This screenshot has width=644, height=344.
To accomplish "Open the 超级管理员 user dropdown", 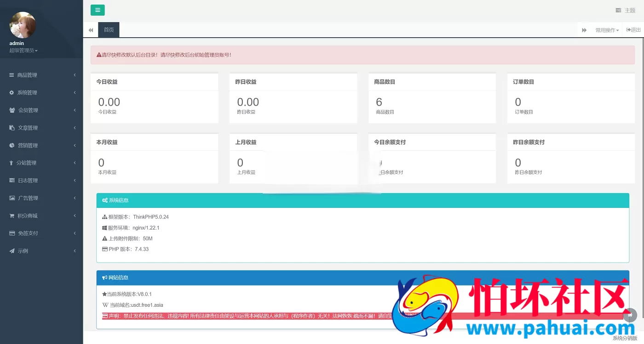I will pos(23,51).
